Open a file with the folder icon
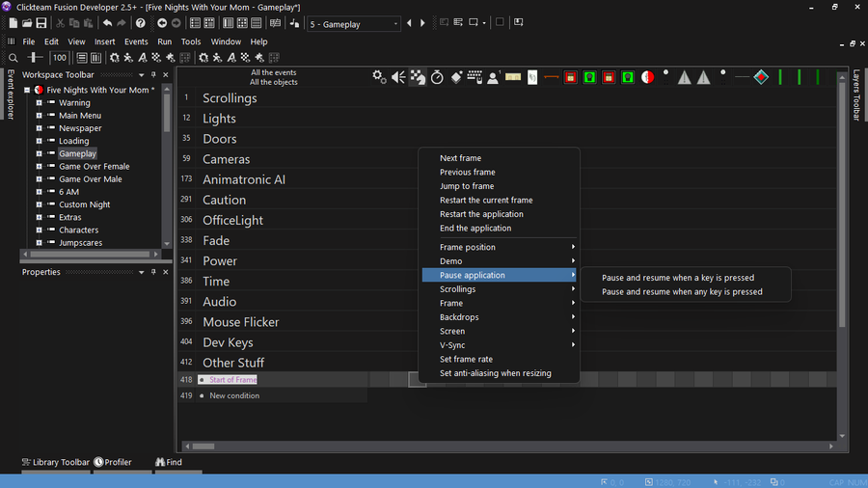The height and width of the screenshot is (488, 868). coord(27,23)
